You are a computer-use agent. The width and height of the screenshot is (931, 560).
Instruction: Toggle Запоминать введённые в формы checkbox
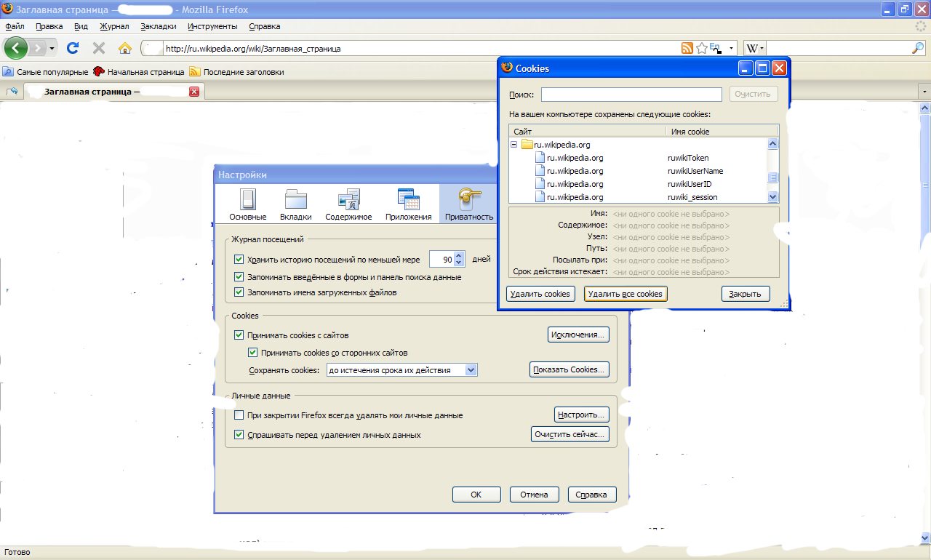point(239,277)
